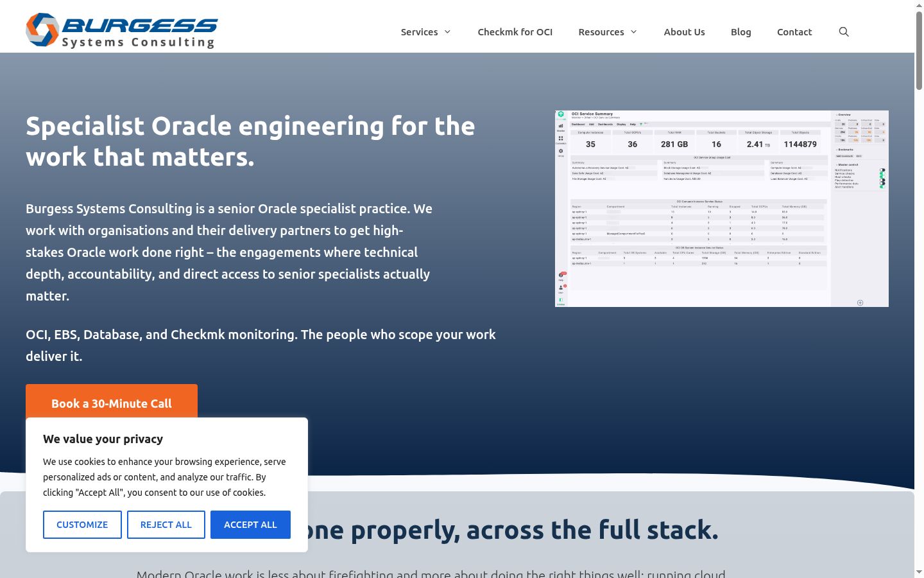Expand the Services dropdown arrow
Viewport: 924px width, 578px height.
tap(447, 32)
